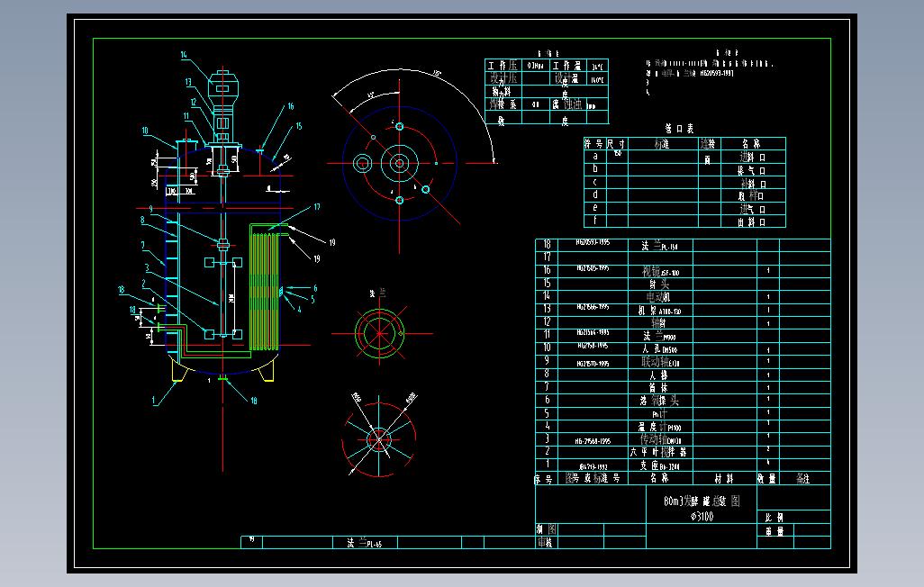
Task: Select callout number 10 beside the manhole
Action: pyautogui.click(x=144, y=131)
